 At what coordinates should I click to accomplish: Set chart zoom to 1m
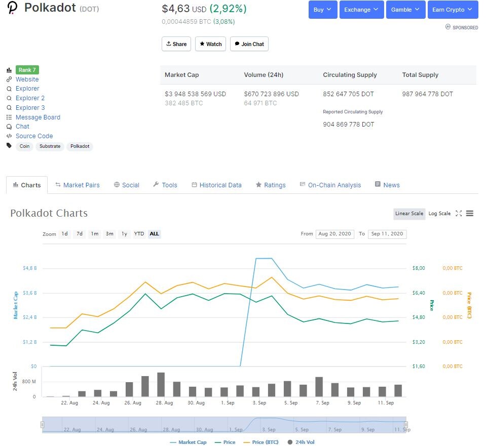[x=95, y=234]
